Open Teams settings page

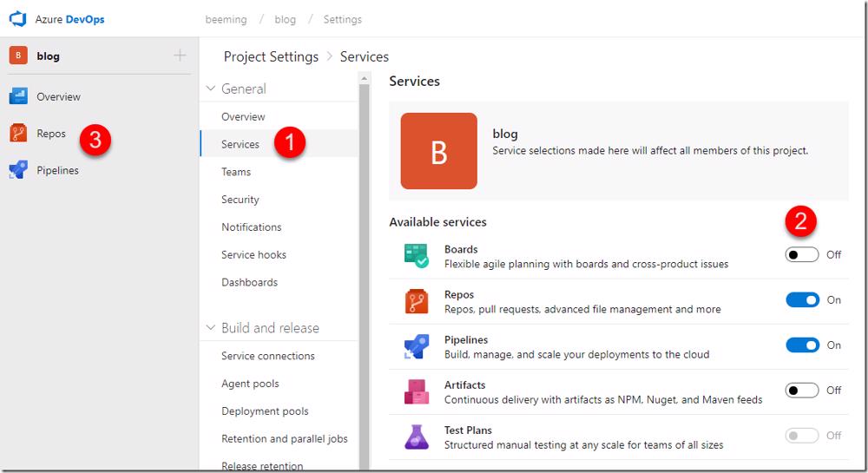[x=236, y=172]
